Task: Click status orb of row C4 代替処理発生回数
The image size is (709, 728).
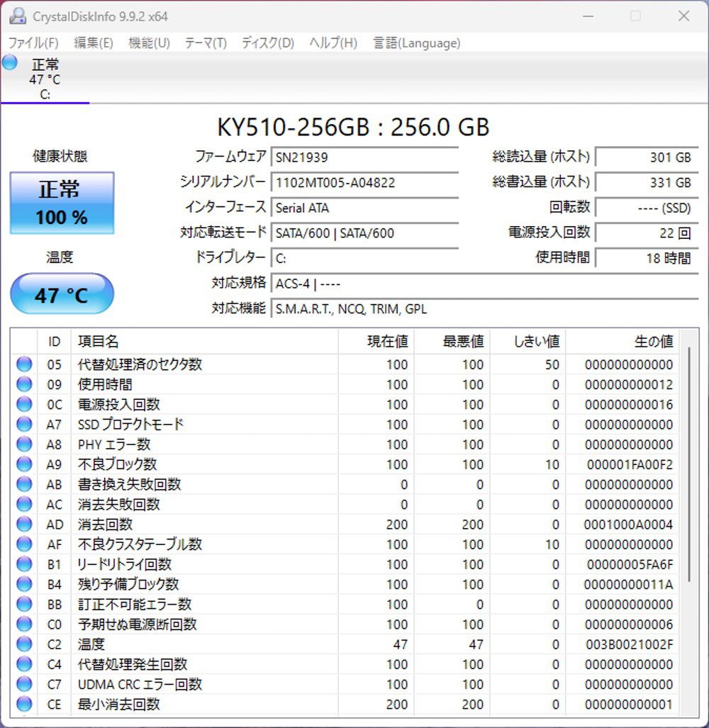Action: click(24, 664)
